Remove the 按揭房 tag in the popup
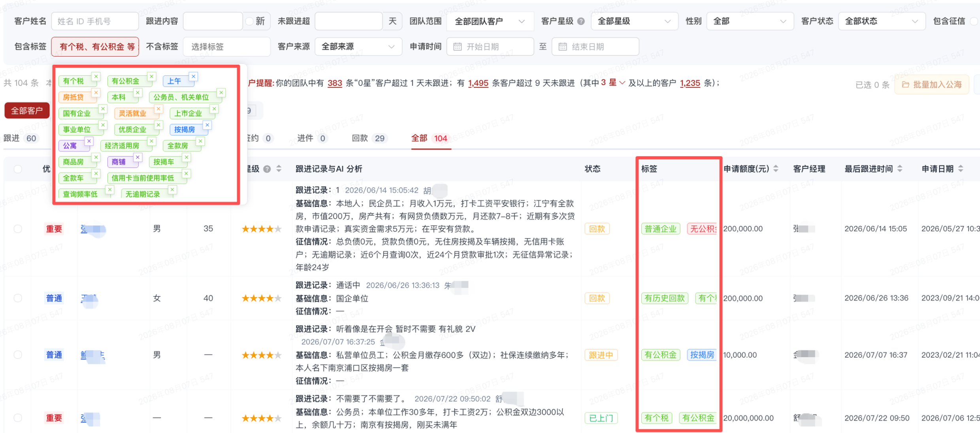Screen dimensions: 980x433 tap(207, 125)
